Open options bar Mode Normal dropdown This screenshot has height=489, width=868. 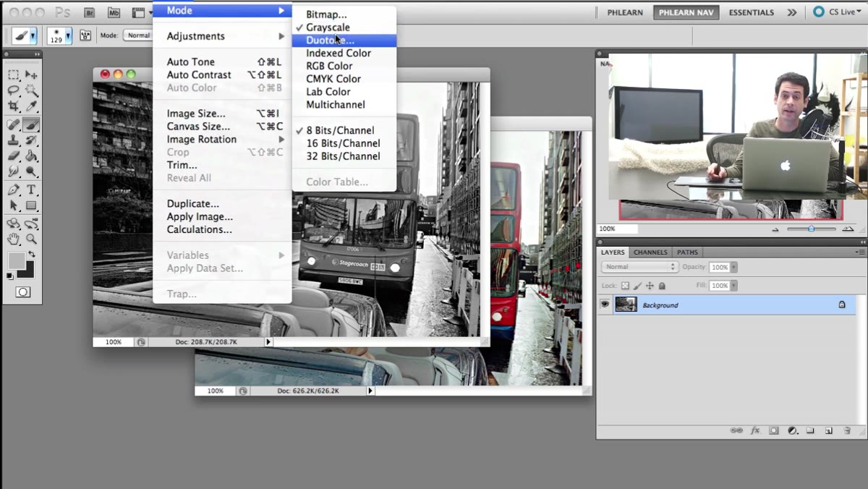[137, 35]
